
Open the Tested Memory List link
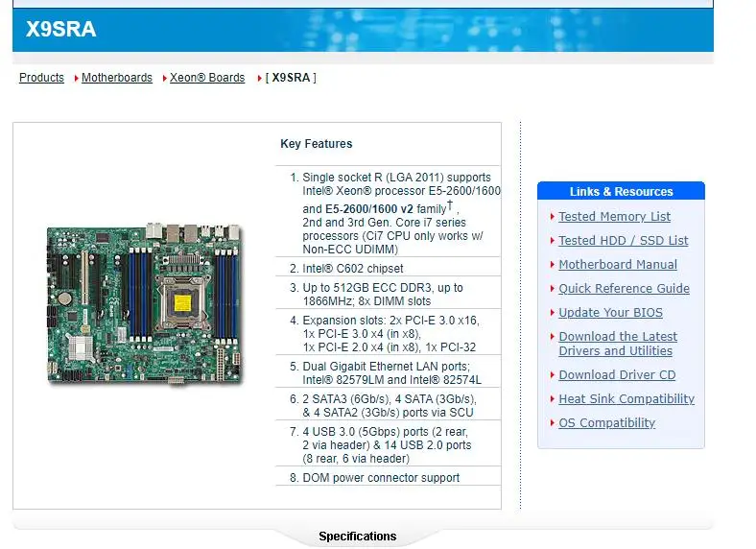coord(614,217)
